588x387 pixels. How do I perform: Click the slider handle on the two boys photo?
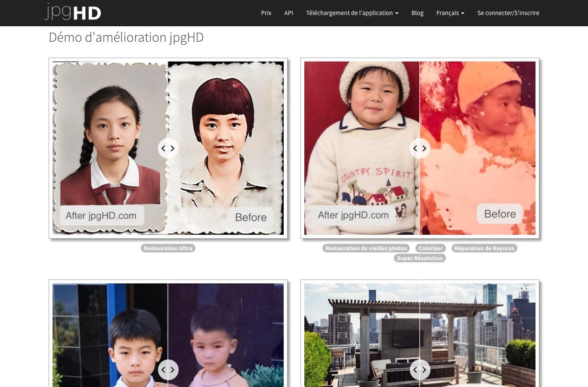tap(168, 370)
